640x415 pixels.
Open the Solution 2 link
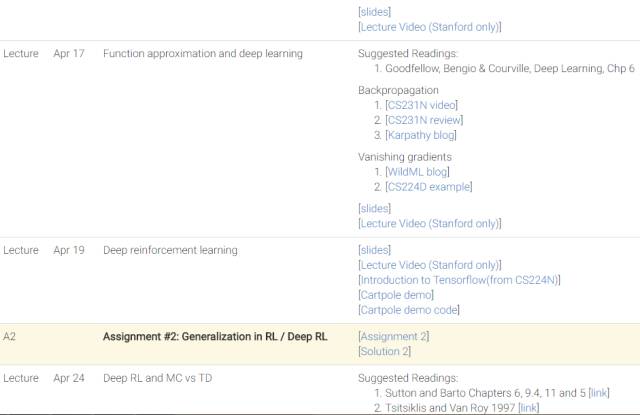[385, 352]
